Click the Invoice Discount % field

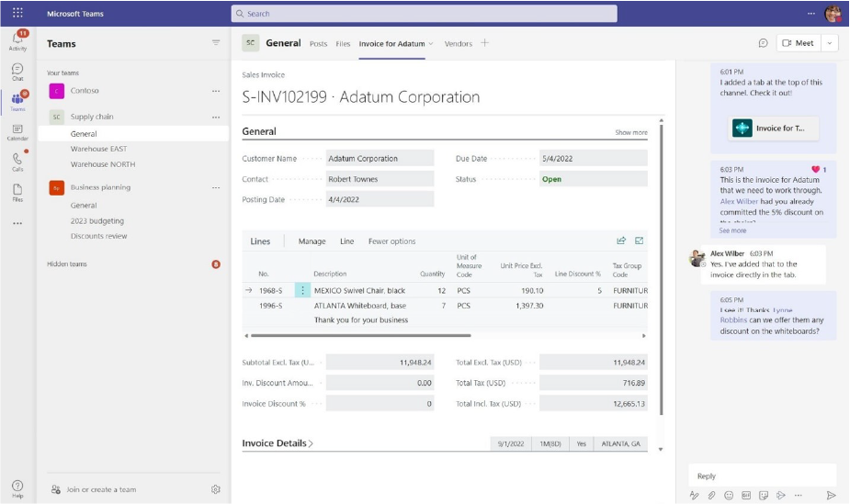380,403
